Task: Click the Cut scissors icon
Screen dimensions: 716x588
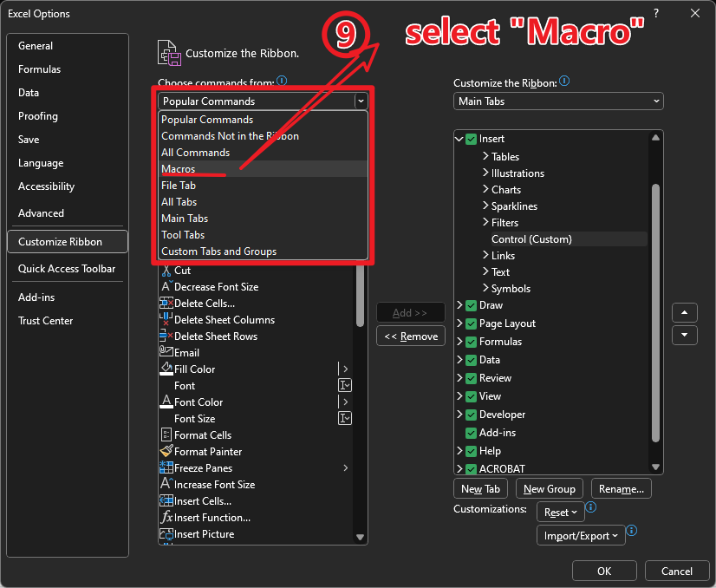Action: [166, 271]
